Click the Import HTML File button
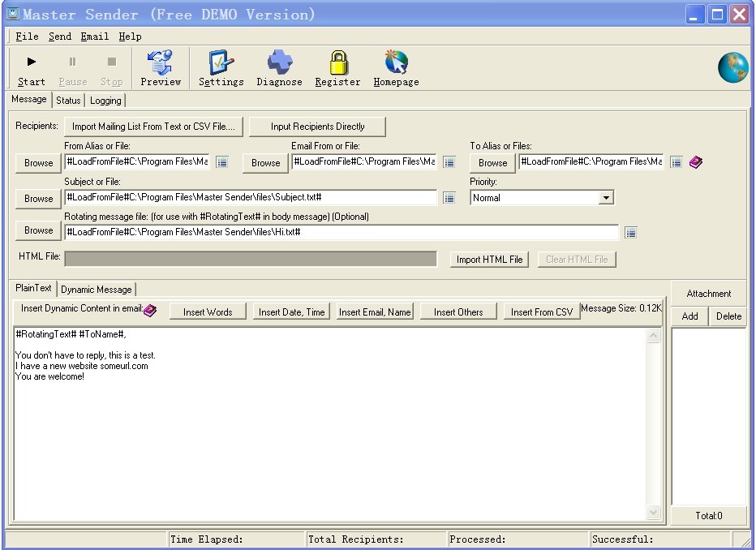756x550 pixels. [x=489, y=260]
